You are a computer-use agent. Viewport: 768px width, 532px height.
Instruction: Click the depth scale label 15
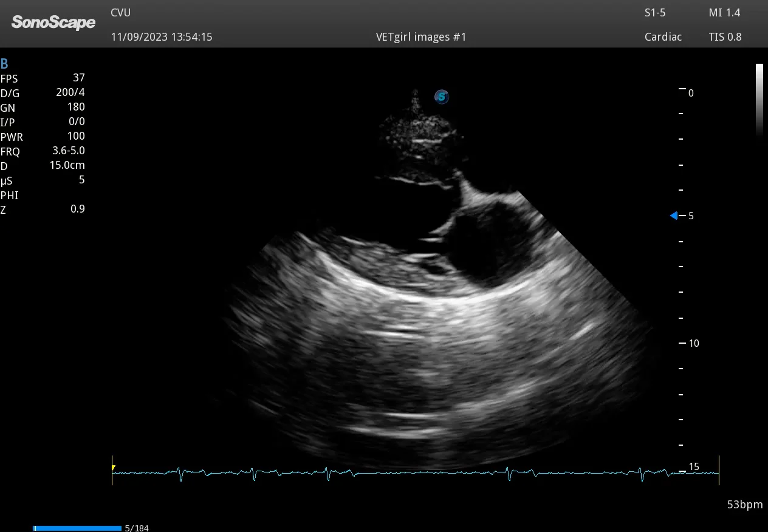(694, 467)
